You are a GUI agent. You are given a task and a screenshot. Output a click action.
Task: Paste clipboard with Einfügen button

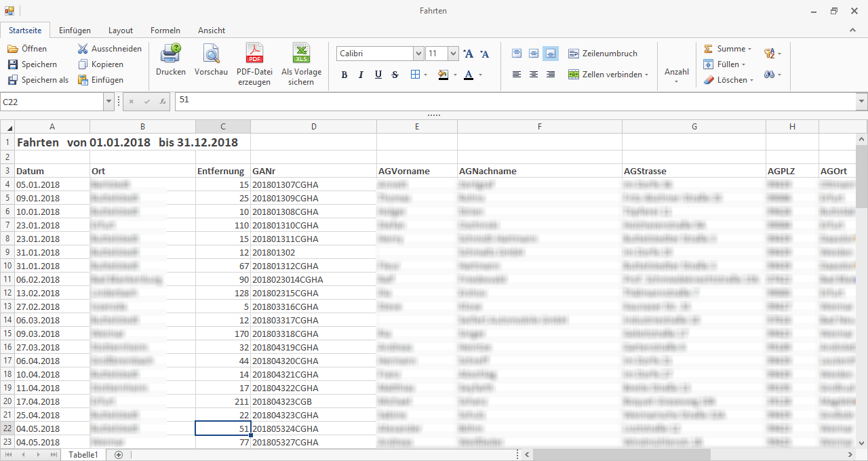point(100,80)
